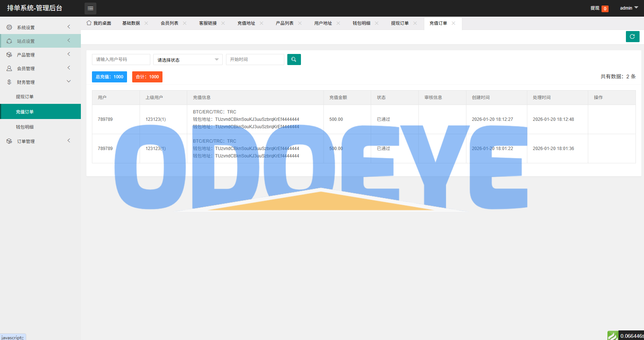Click the 总充值: 1000 blue button
The image size is (644, 340).
pos(109,77)
